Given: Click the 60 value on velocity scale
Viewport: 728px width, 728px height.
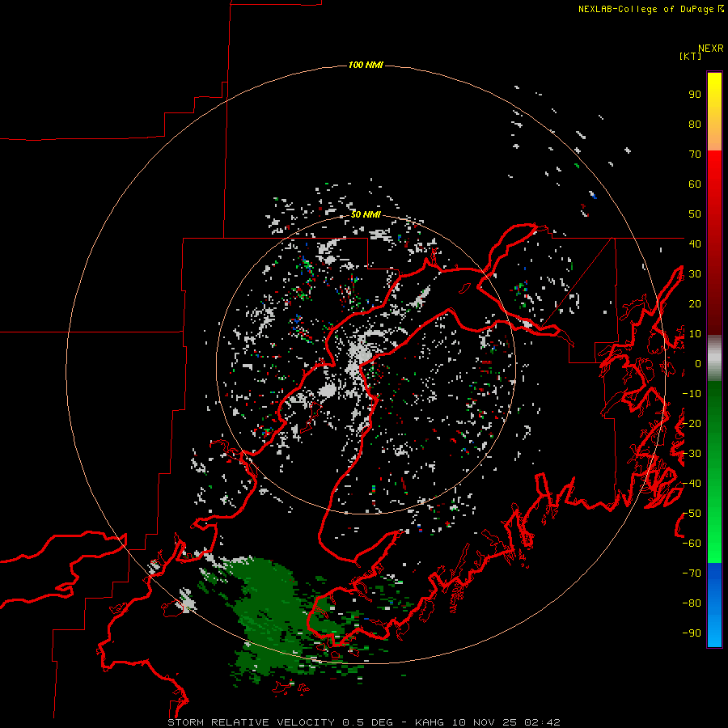Looking at the screenshot, I should [695, 184].
